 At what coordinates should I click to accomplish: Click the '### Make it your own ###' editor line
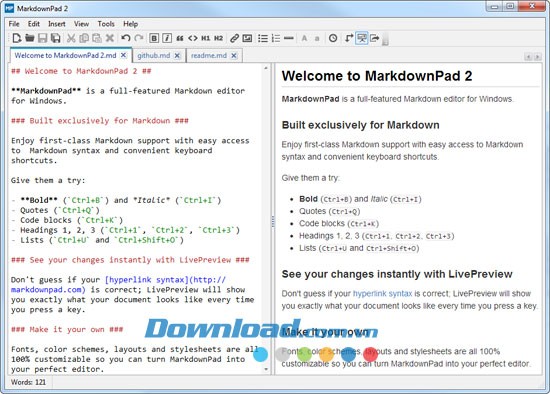pos(67,330)
